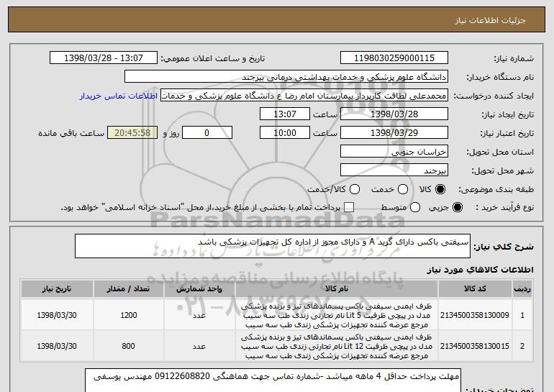Screen dimensions: 554x392
Task: Click the شرح کلی نیاز description box
Action: click(x=273, y=246)
